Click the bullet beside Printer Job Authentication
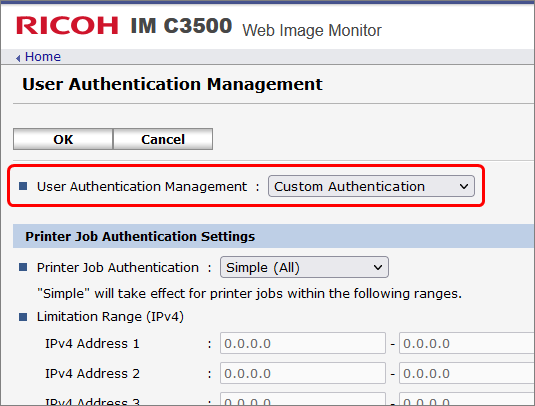Image resolution: width=535 pixels, height=406 pixels. pos(23,267)
